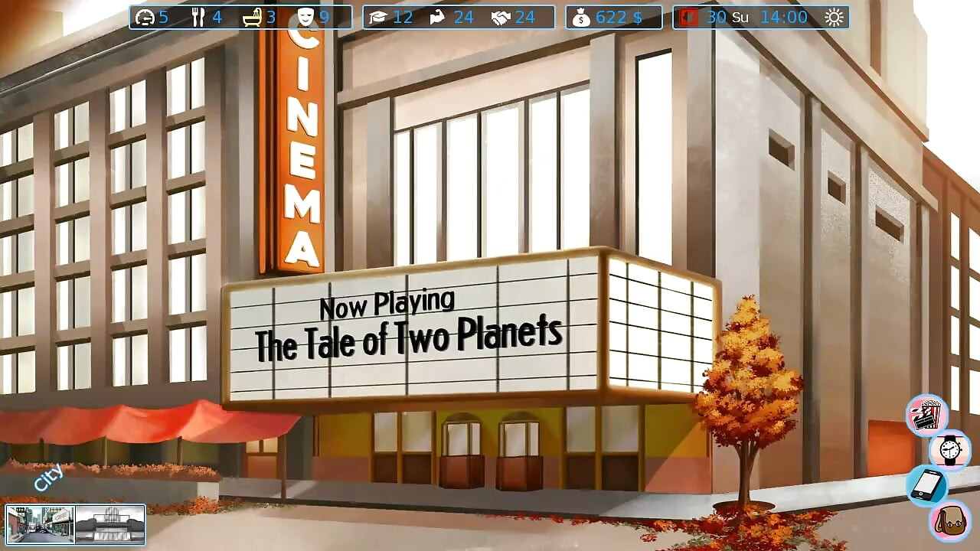Click the flexed arm strength icon
The image size is (980, 551).
(438, 17)
